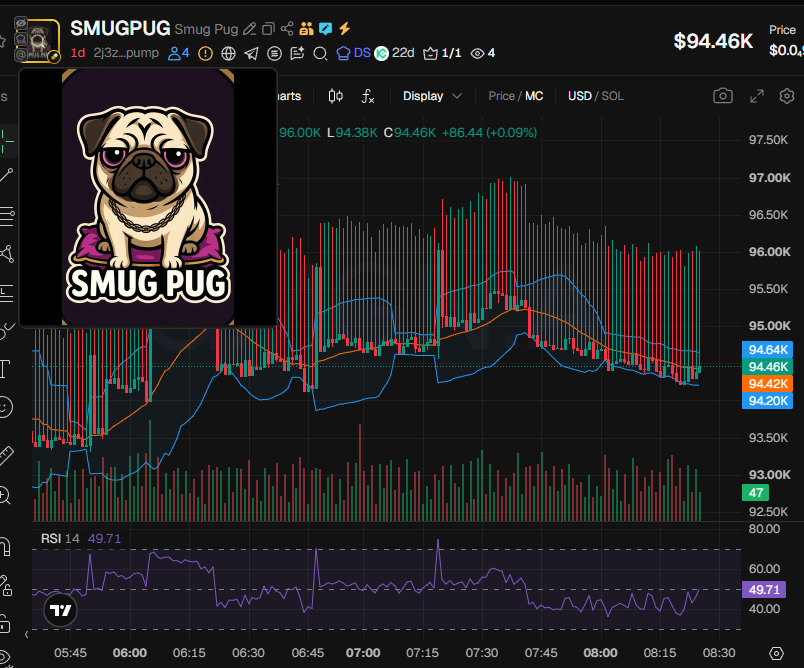Screen dimensions: 804x668
Task: Open the emoji smiley tool
Action: [x=5, y=408]
